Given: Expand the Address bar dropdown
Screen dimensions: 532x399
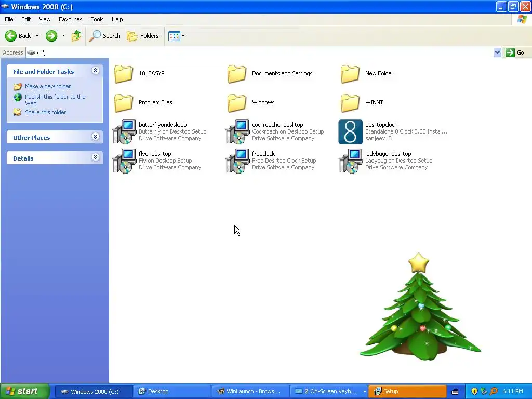Looking at the screenshot, I should (x=497, y=52).
